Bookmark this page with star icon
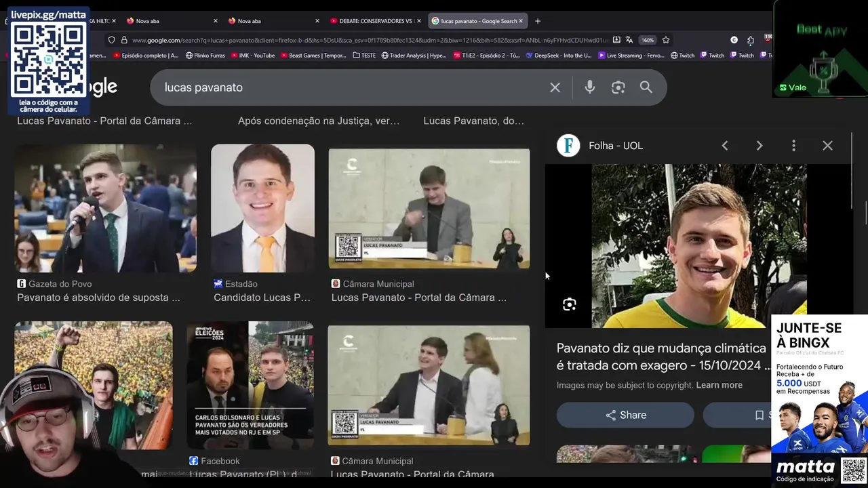Image resolution: width=868 pixels, height=488 pixels. tap(666, 40)
